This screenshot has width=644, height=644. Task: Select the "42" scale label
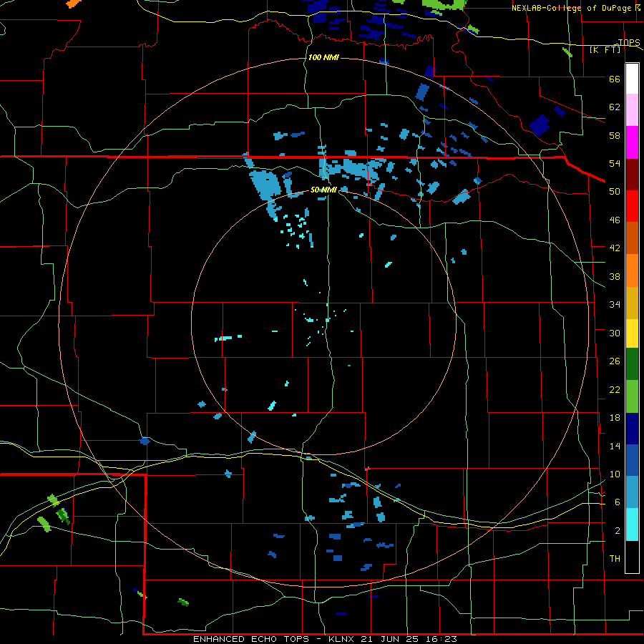615,248
